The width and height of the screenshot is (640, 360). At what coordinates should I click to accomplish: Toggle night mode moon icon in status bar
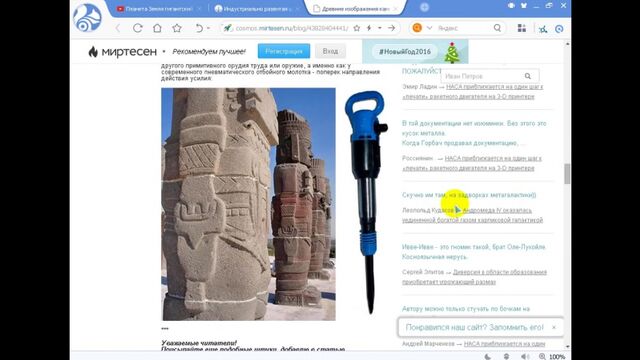pyautogui.click(x=488, y=356)
